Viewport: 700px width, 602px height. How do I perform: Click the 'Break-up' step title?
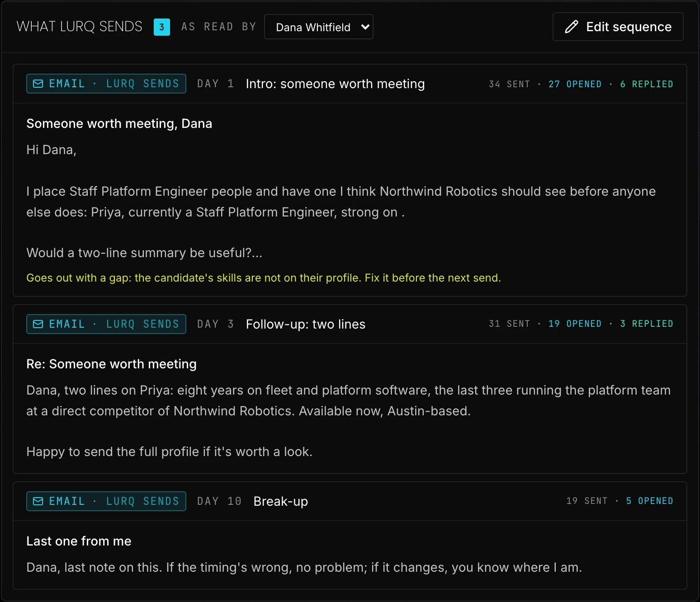tap(281, 502)
